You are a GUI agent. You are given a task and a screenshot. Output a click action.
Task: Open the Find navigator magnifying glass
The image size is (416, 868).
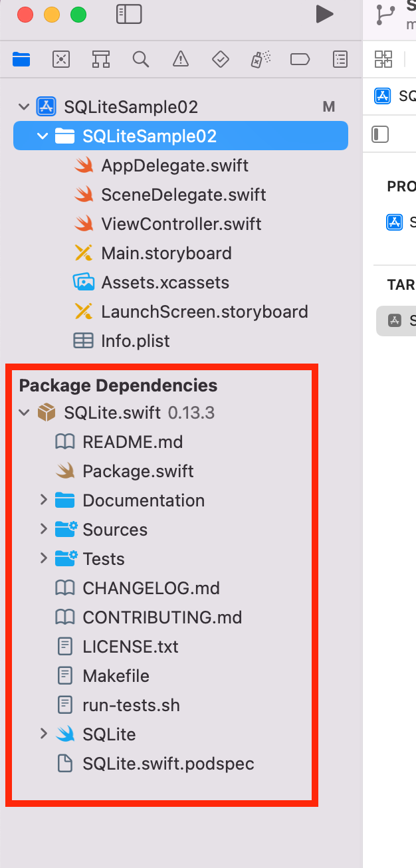(140, 59)
